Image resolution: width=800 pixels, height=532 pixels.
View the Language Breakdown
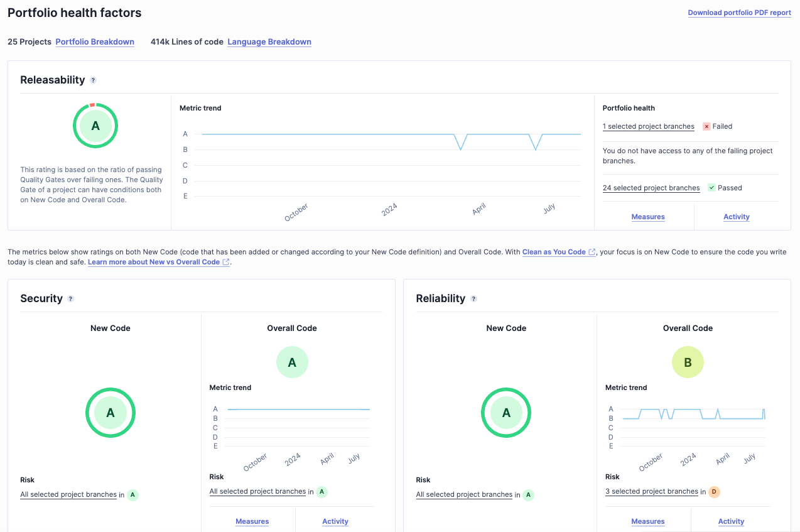pyautogui.click(x=269, y=41)
